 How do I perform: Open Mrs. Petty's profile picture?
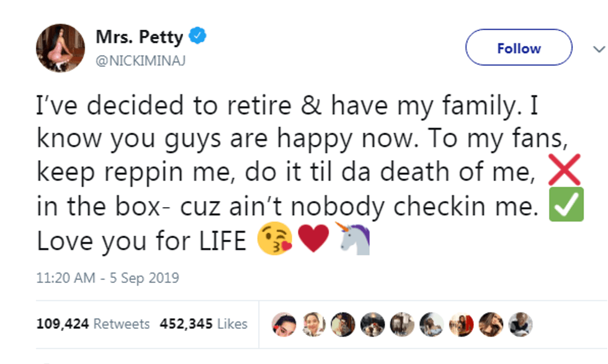[x=60, y=48]
